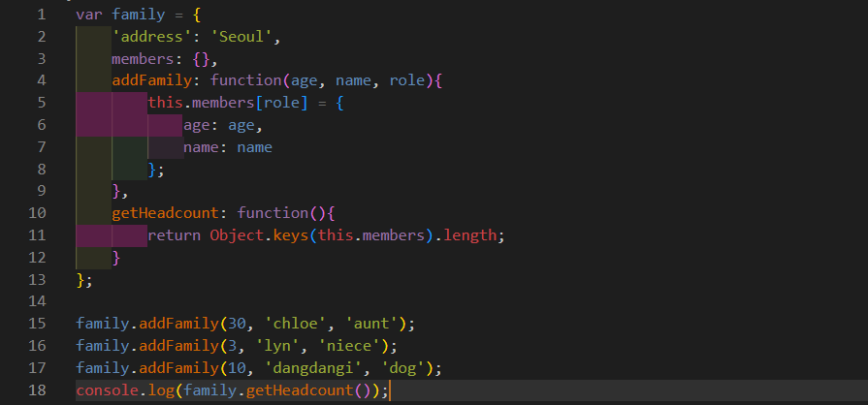Click the 'log' method on line 18
The image size is (868, 405).
tap(161, 390)
